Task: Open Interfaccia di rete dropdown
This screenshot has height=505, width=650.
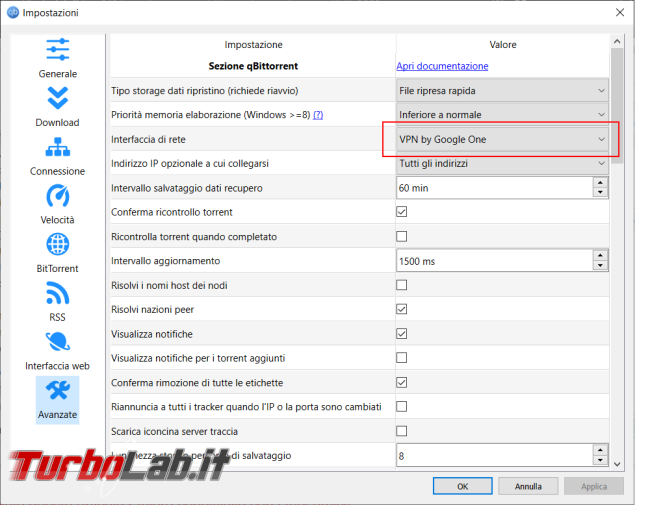Action: tap(502, 139)
